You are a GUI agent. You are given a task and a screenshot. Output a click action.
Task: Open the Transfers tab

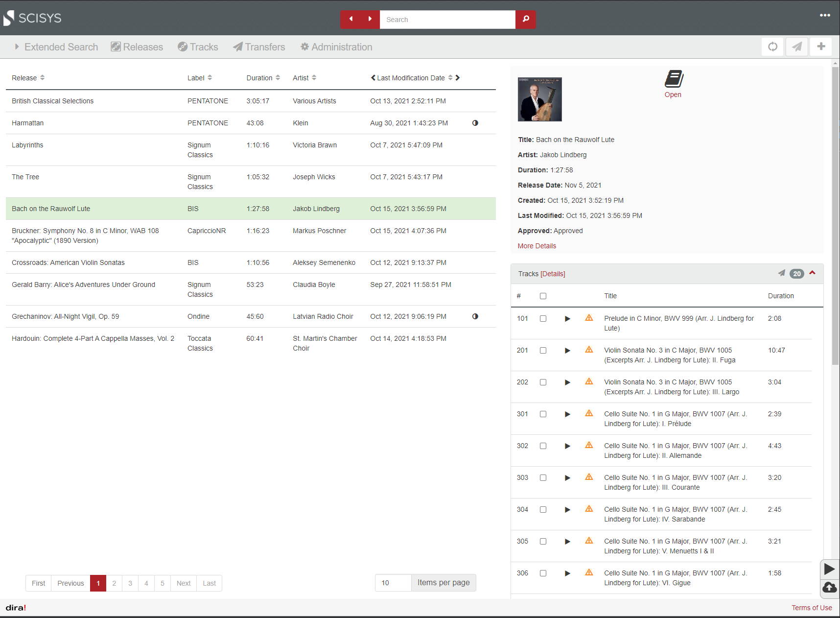coord(259,47)
